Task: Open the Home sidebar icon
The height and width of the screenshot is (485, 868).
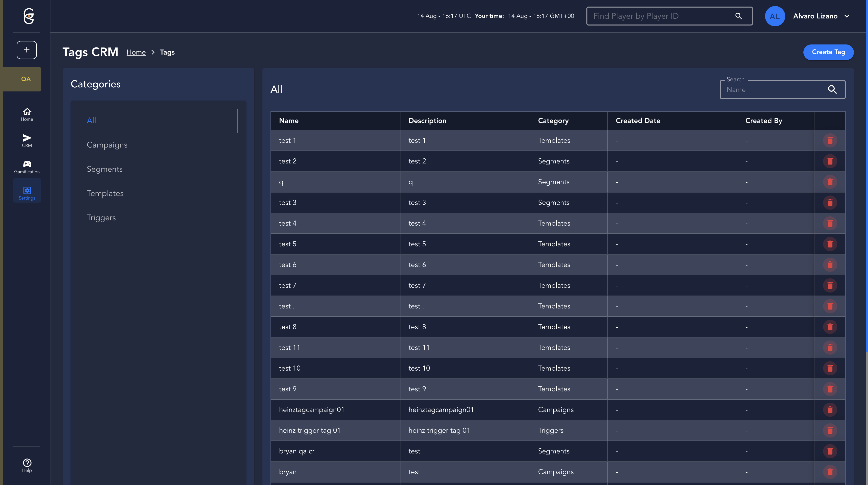Action: coord(27,114)
